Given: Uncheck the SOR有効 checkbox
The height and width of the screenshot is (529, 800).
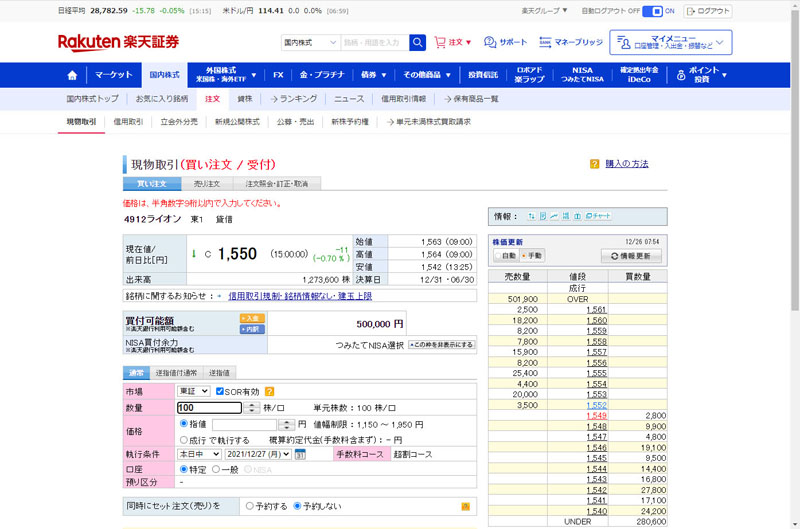Looking at the screenshot, I should (x=220, y=391).
